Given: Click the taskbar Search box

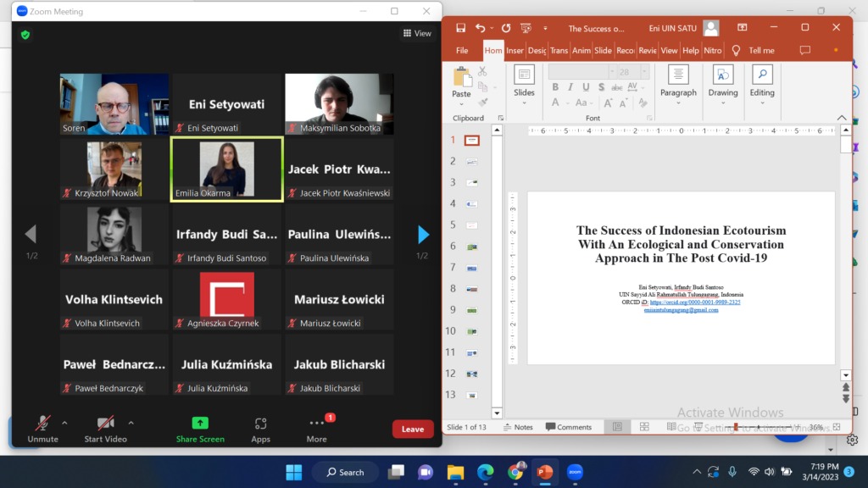Looking at the screenshot, I should [x=346, y=472].
